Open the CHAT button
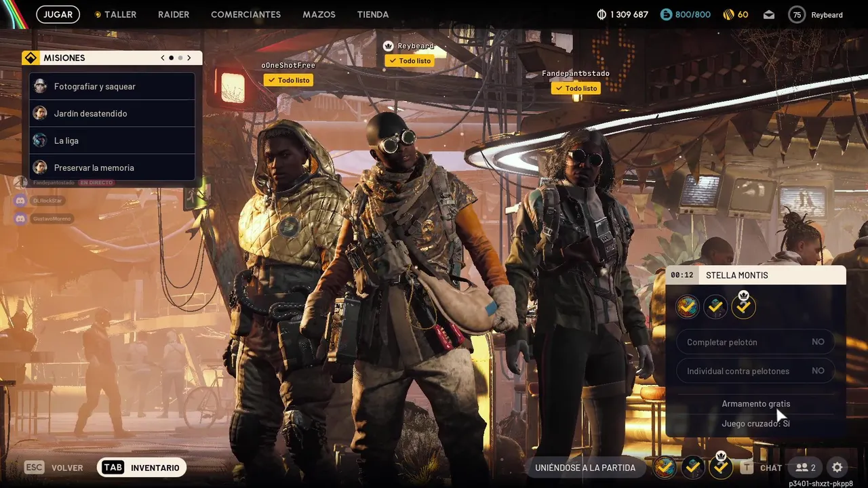The height and width of the screenshot is (488, 868). (x=771, y=468)
